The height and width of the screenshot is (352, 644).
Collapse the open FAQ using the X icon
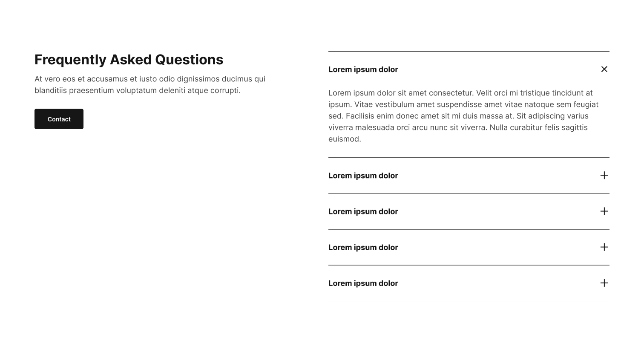point(604,69)
